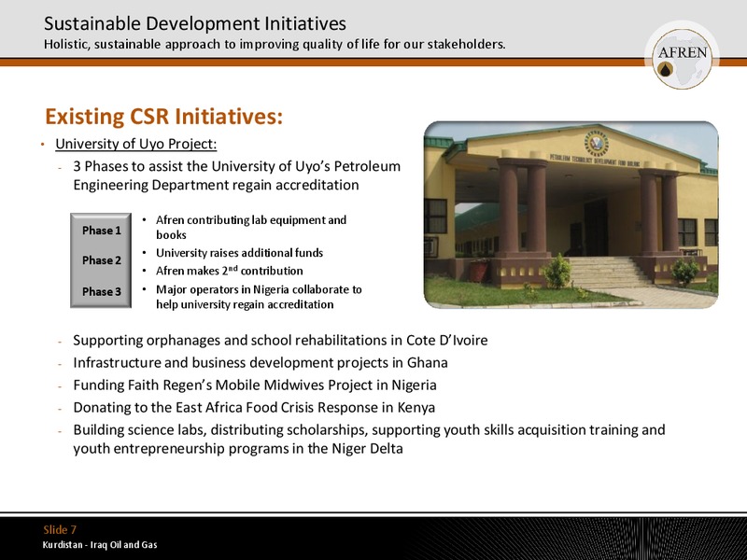
Task: Click the 'Slide 7' label
Action: (60, 529)
